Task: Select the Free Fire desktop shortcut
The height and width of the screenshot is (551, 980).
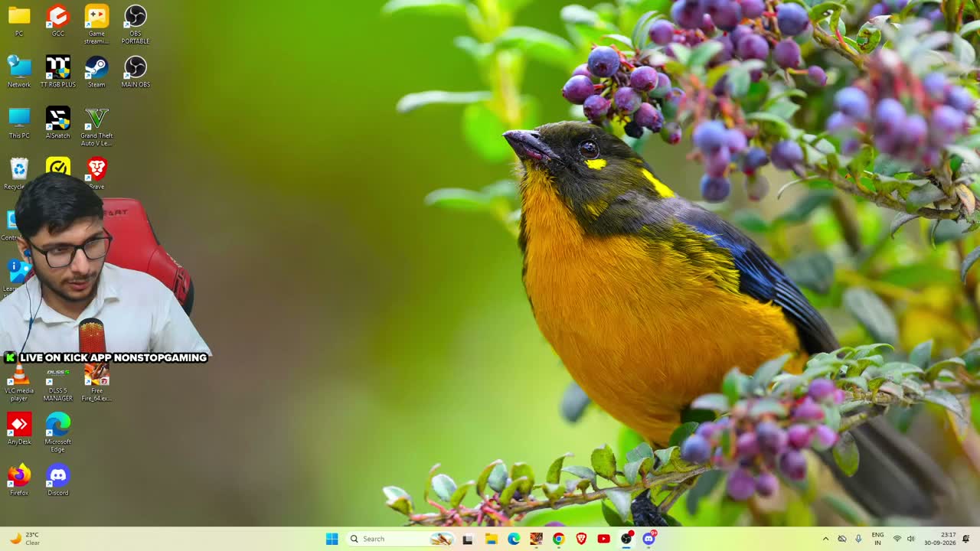Action: [x=96, y=383]
